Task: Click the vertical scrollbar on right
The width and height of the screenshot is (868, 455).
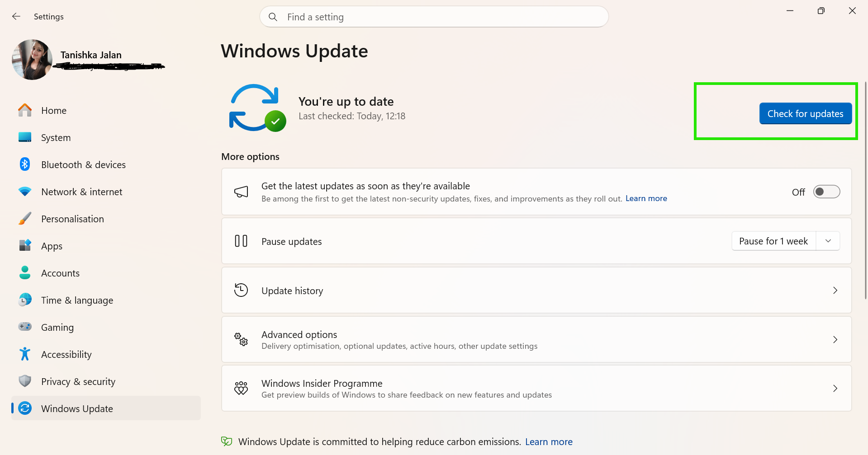Action: pos(865,190)
